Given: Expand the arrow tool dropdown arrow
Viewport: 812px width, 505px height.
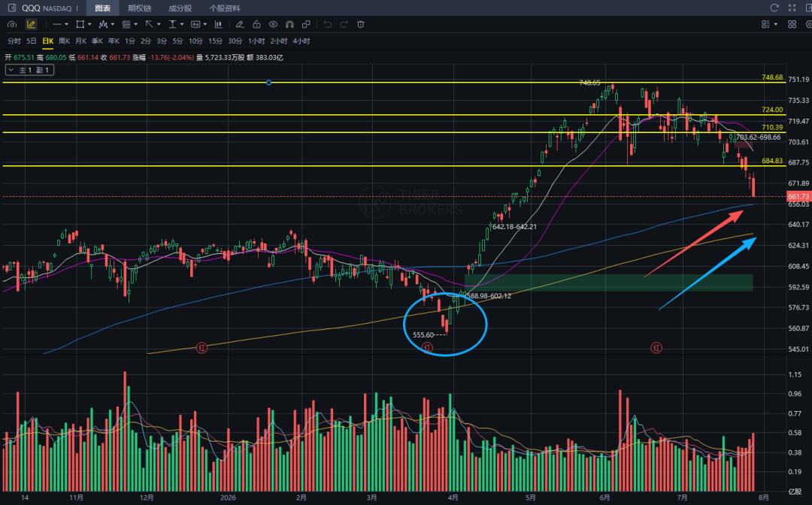Looking at the screenshot, I should click(159, 24).
